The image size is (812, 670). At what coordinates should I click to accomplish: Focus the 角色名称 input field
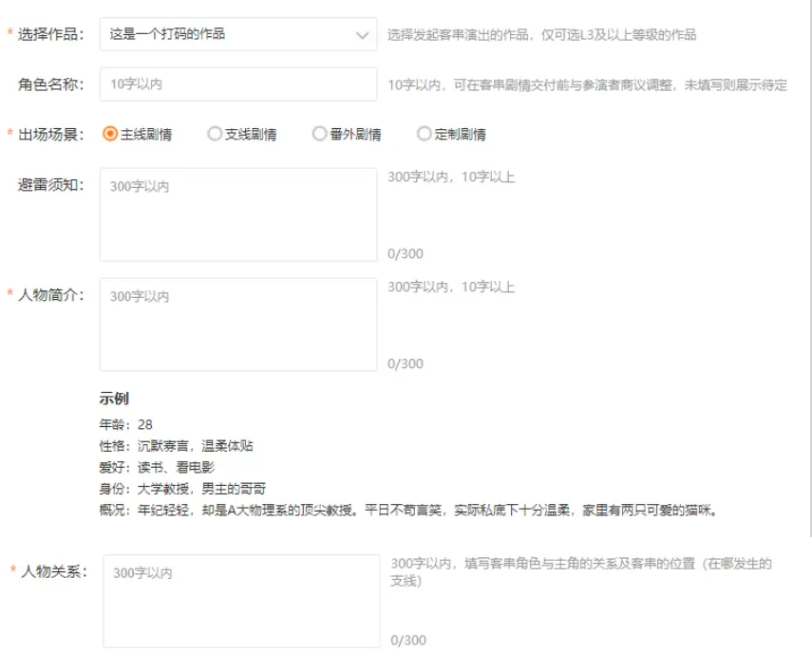(237, 84)
